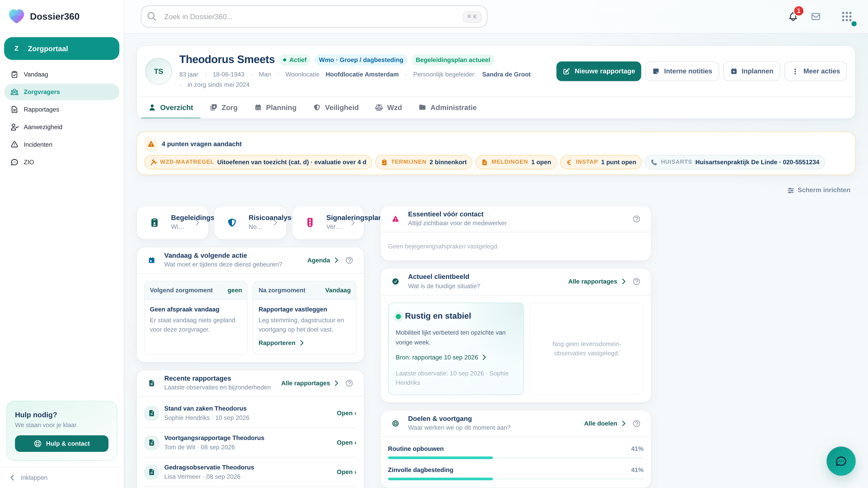Open Vandaag in the sidebar
The height and width of the screenshot is (488, 868).
click(x=62, y=74)
